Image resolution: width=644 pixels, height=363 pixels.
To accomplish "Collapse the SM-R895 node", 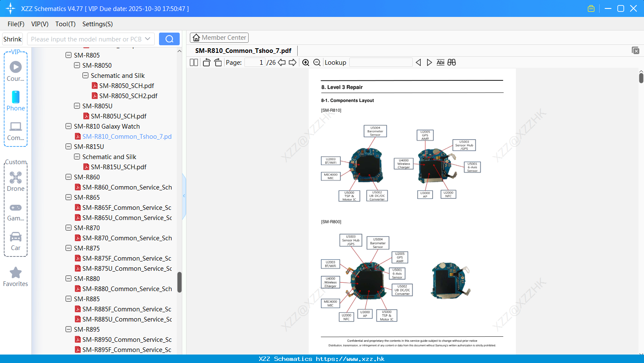I will pyautogui.click(x=69, y=329).
